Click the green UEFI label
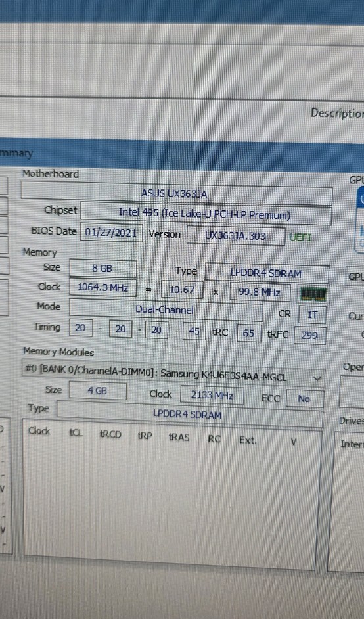This screenshot has height=619, width=364. [300, 237]
